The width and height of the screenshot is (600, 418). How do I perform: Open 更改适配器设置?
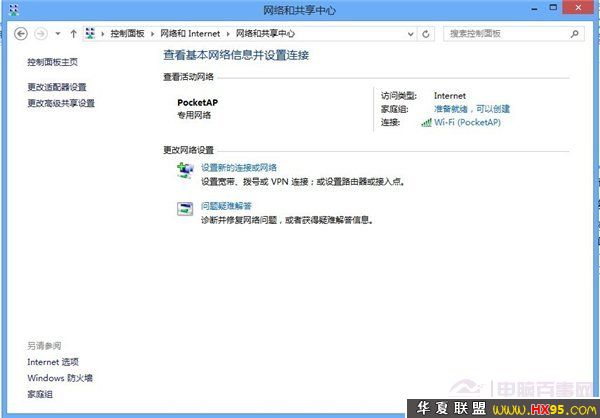(57, 87)
